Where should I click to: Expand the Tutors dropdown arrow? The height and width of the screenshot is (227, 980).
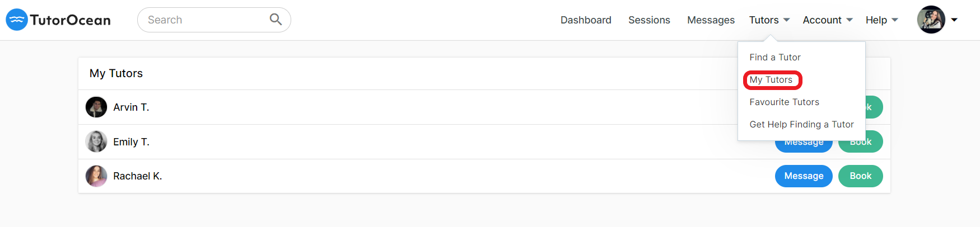click(x=786, y=20)
